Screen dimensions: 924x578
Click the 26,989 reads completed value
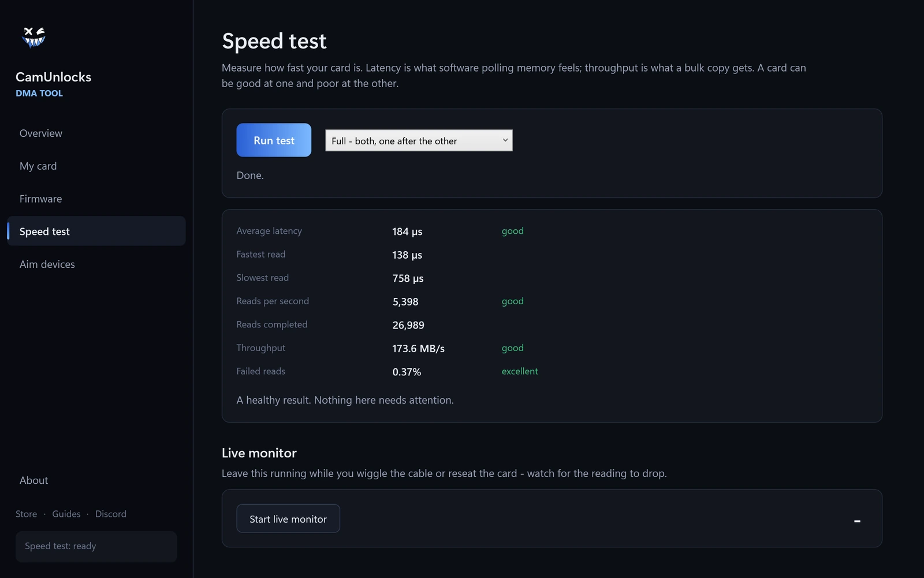pos(408,325)
